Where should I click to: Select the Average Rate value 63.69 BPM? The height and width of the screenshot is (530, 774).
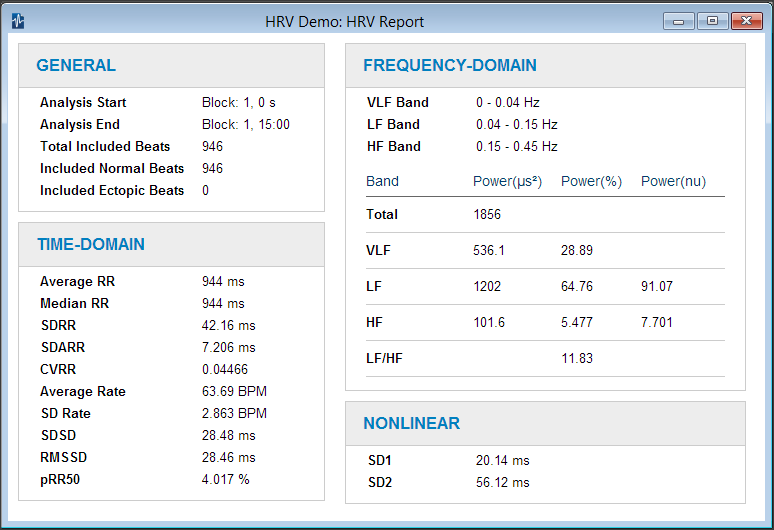click(234, 391)
